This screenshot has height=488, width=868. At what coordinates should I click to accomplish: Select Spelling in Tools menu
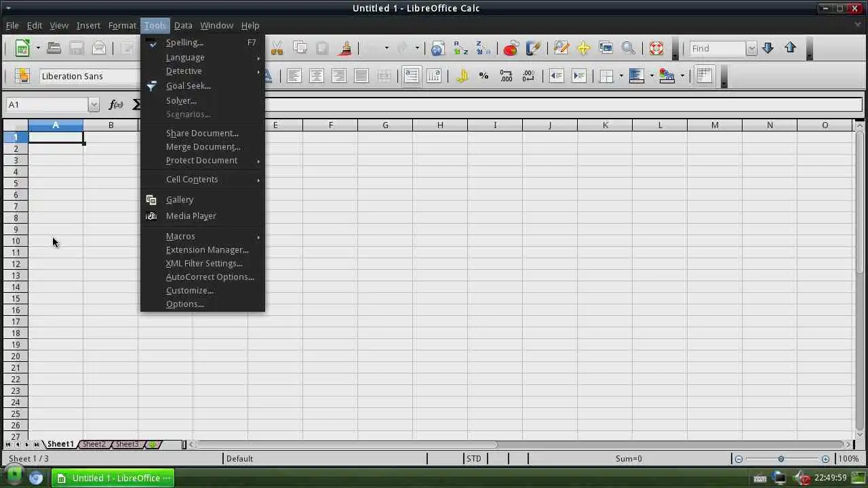pos(202,43)
